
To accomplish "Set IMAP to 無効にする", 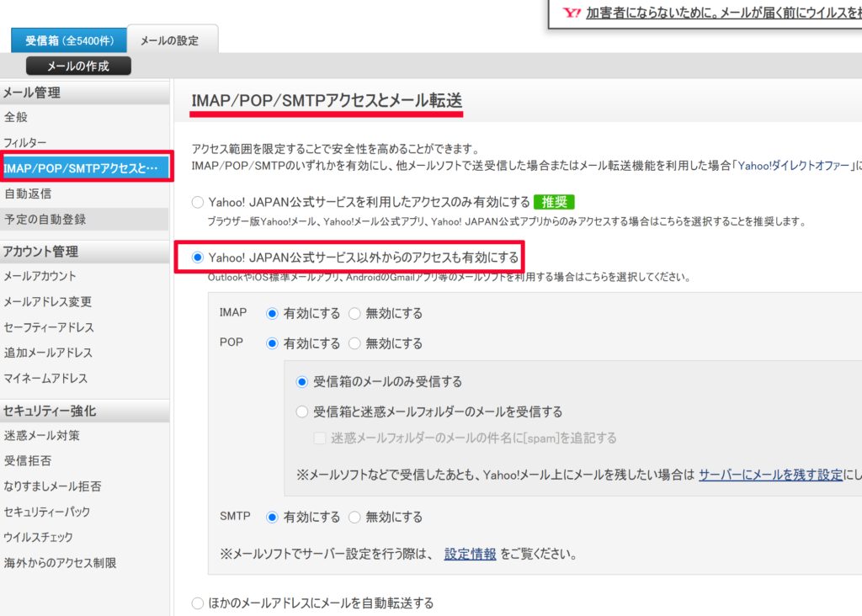I will coord(354,313).
